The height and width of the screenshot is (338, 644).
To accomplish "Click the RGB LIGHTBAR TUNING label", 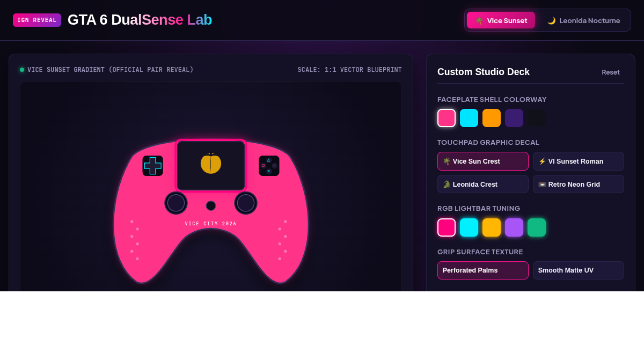I will [x=479, y=209].
